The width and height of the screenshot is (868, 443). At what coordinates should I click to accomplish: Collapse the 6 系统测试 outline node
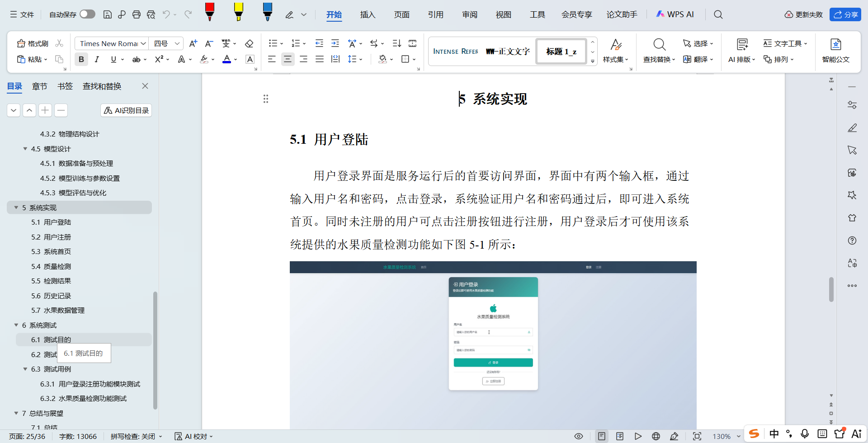(16, 325)
